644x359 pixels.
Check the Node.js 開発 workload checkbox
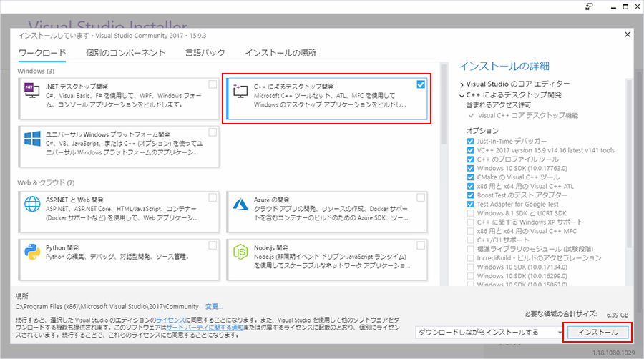(x=421, y=245)
